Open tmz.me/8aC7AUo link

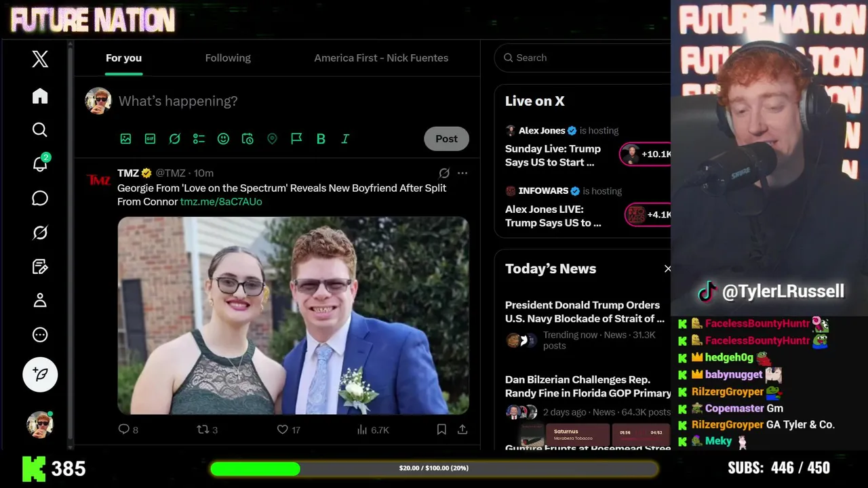[x=221, y=202]
